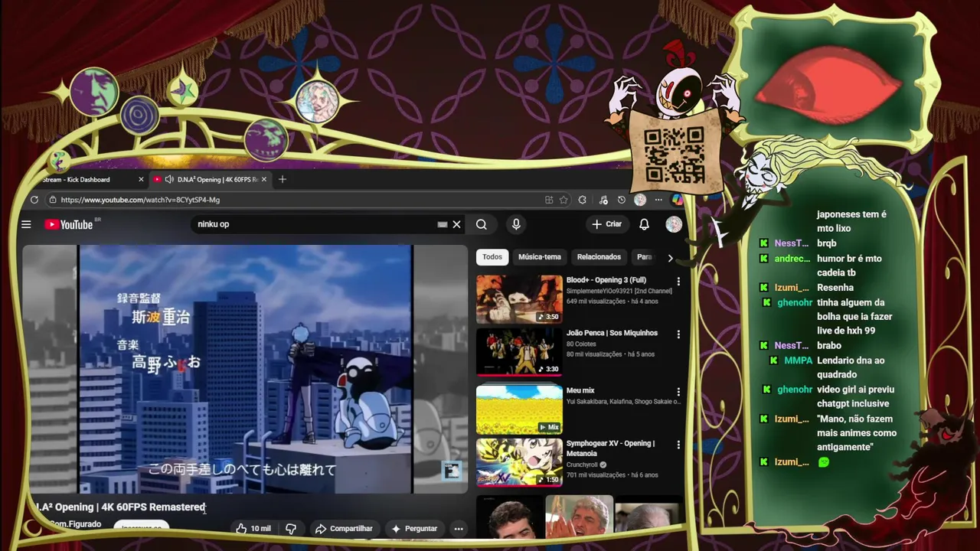Close the Kick Dashboard tab

(x=141, y=179)
